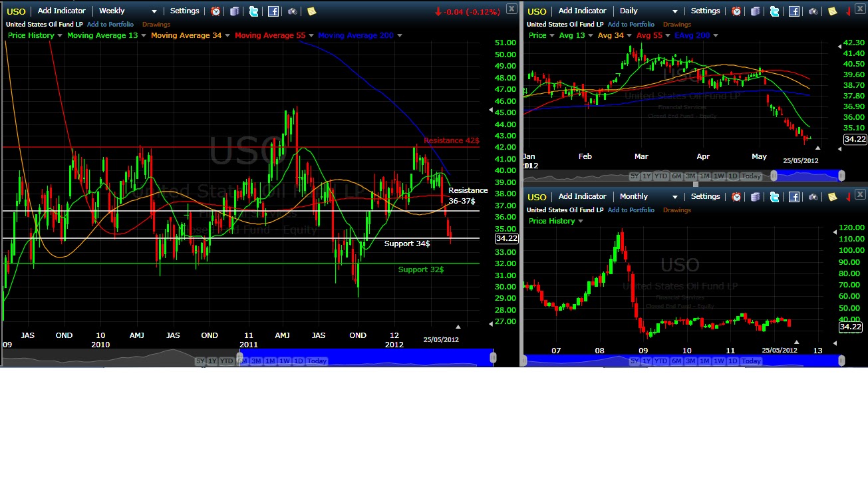
Task: Open the alert clock icon in Daily chart
Action: coord(736,11)
